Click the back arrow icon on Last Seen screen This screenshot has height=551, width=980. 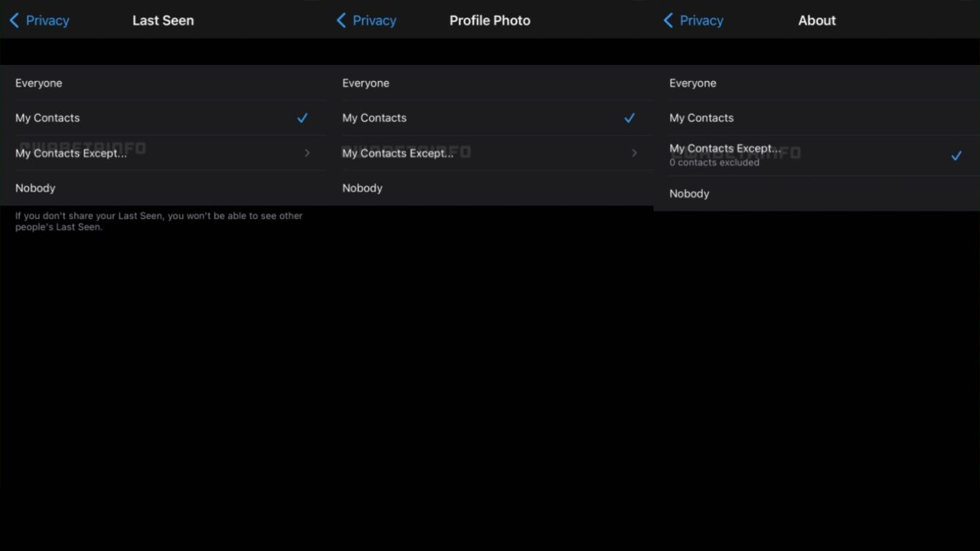[x=14, y=21]
